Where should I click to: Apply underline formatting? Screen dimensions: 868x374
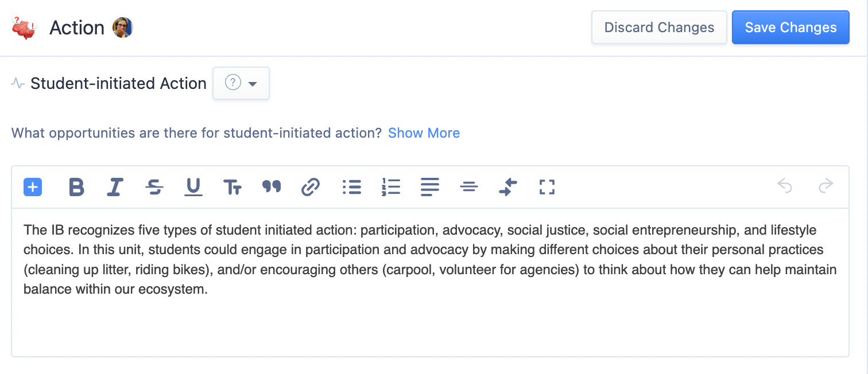[193, 187]
